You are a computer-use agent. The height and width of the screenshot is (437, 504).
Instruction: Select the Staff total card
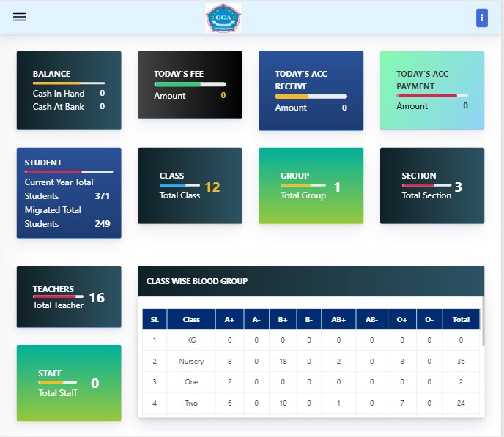click(69, 383)
